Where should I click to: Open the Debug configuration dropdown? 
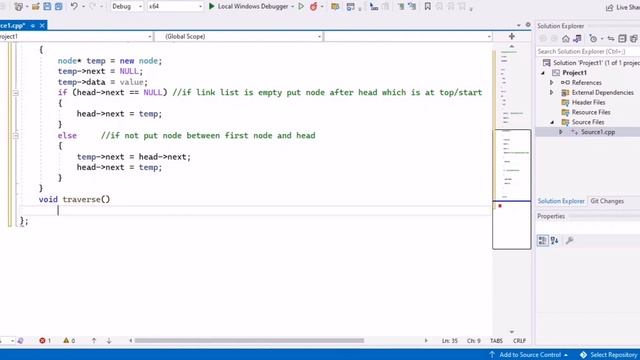(x=127, y=7)
